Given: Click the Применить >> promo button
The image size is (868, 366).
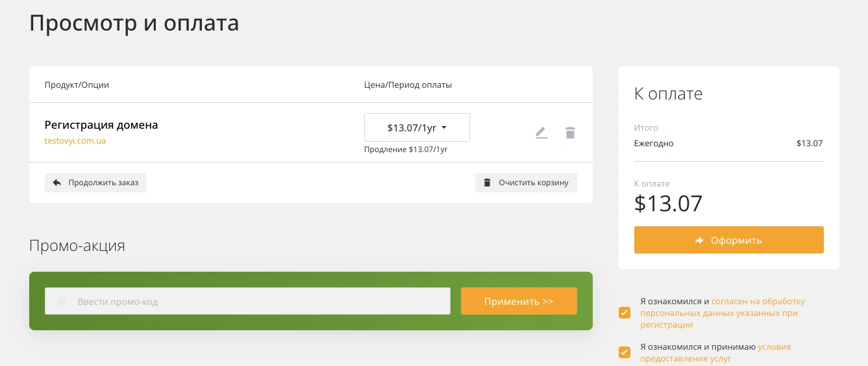Looking at the screenshot, I should pos(519,301).
